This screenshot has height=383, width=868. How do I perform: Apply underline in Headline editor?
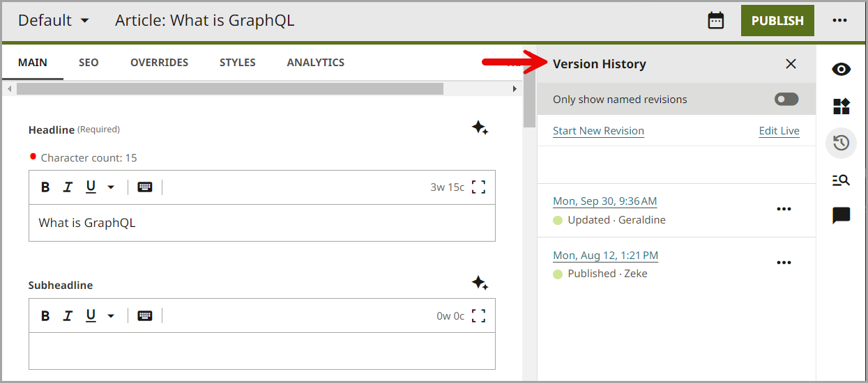pos(91,187)
